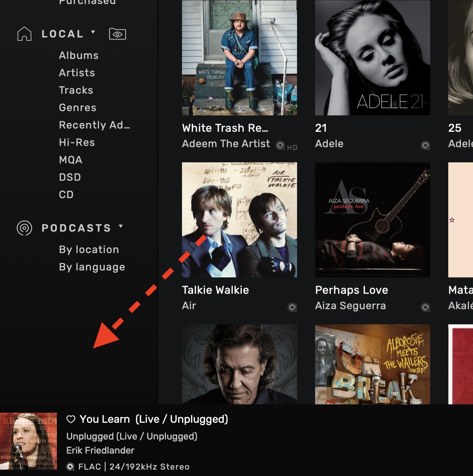Open Local Tracks

click(76, 90)
